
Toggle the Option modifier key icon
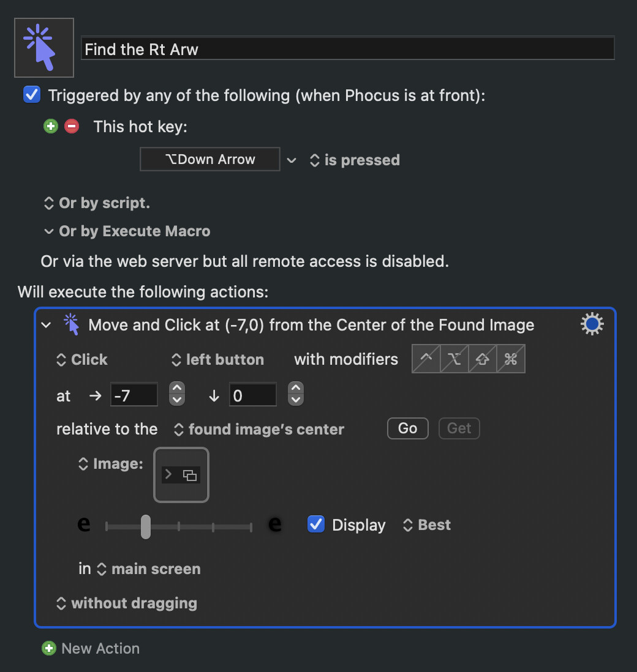(454, 359)
